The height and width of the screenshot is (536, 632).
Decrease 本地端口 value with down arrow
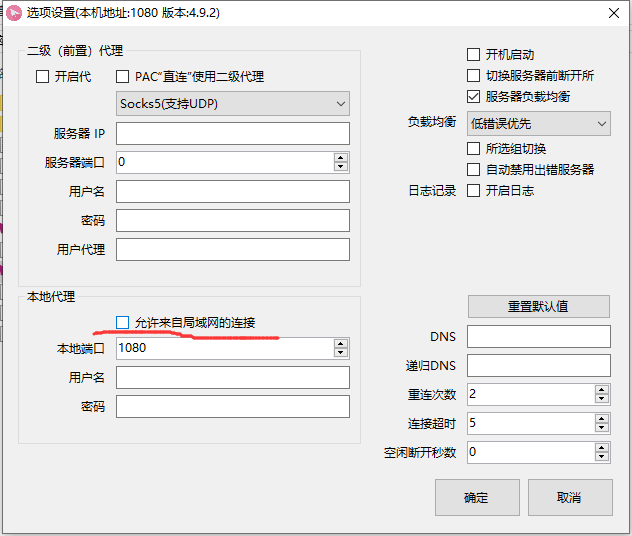[341, 352]
